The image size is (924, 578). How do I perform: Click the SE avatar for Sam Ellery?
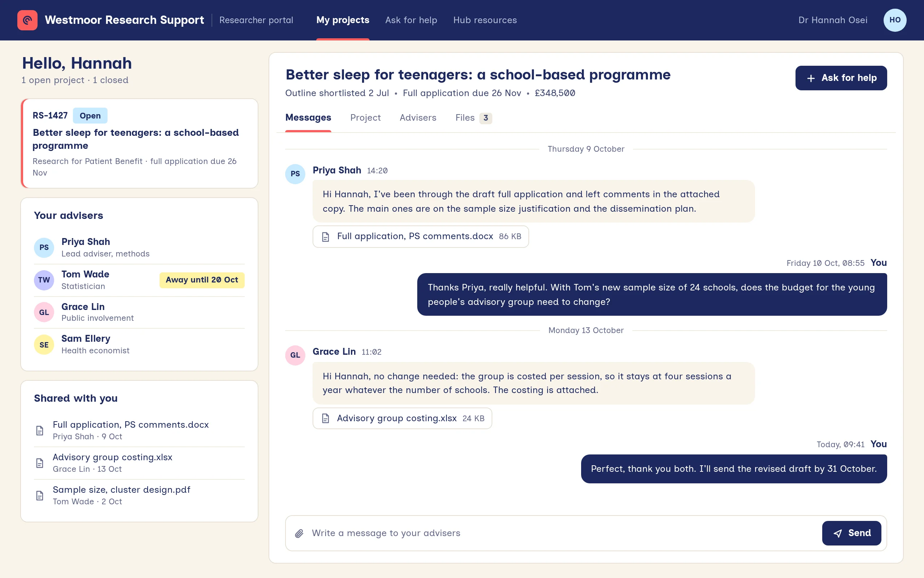[44, 345]
